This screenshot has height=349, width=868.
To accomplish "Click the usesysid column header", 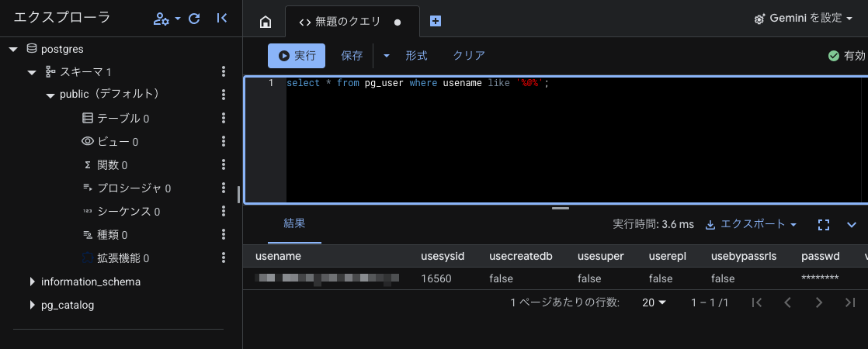I will click(443, 256).
